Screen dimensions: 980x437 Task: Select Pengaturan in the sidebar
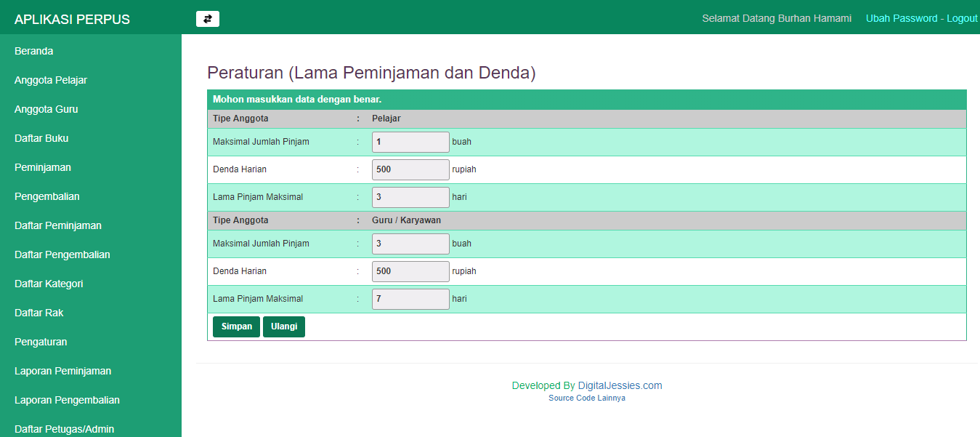tap(41, 342)
